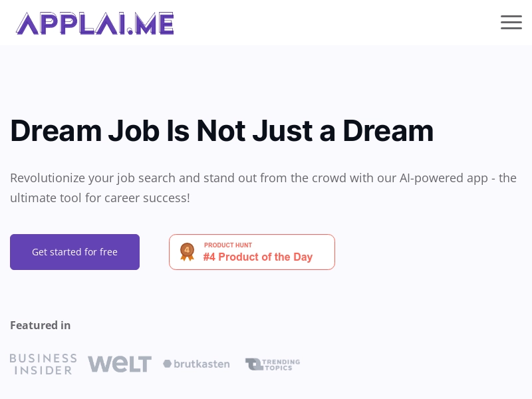The height and width of the screenshot is (399, 532).
Task: Click the purple APPLAI.ME wordmark letters
Action: tap(95, 23)
